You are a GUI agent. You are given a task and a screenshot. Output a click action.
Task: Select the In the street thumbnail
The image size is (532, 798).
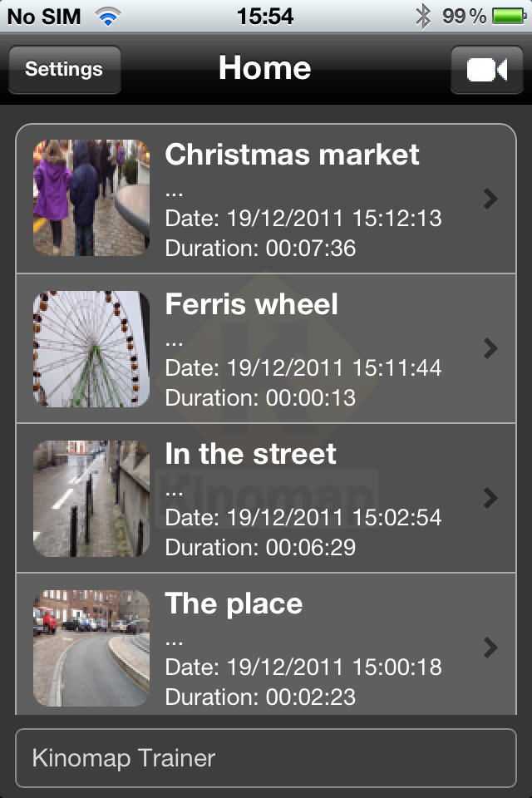[91, 498]
